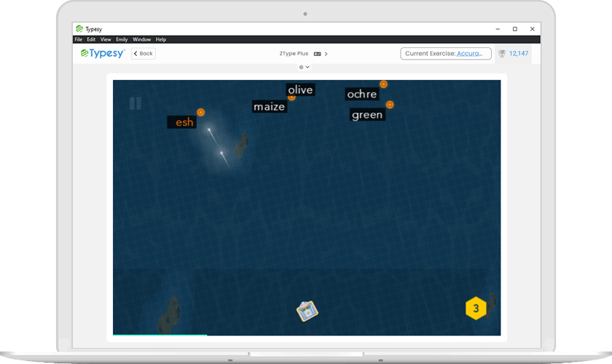Pause the game with the pause button
The height and width of the screenshot is (364, 612).
click(x=136, y=103)
